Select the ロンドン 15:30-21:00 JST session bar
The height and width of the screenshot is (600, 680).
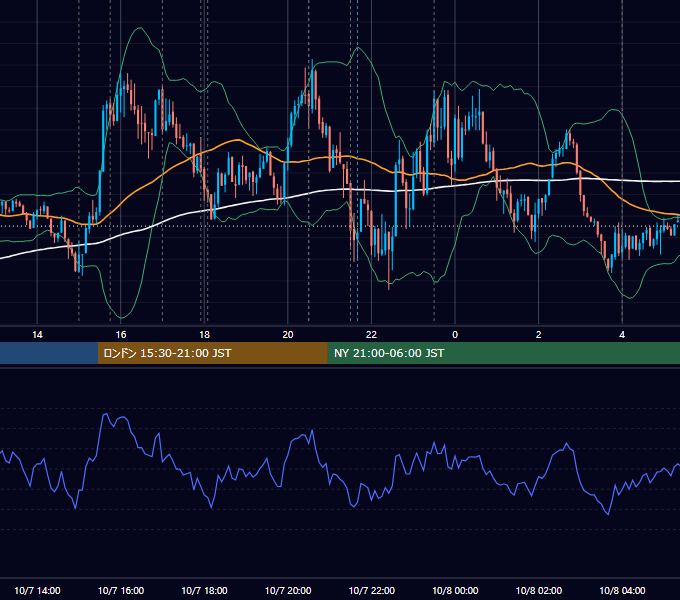pyautogui.click(x=212, y=353)
